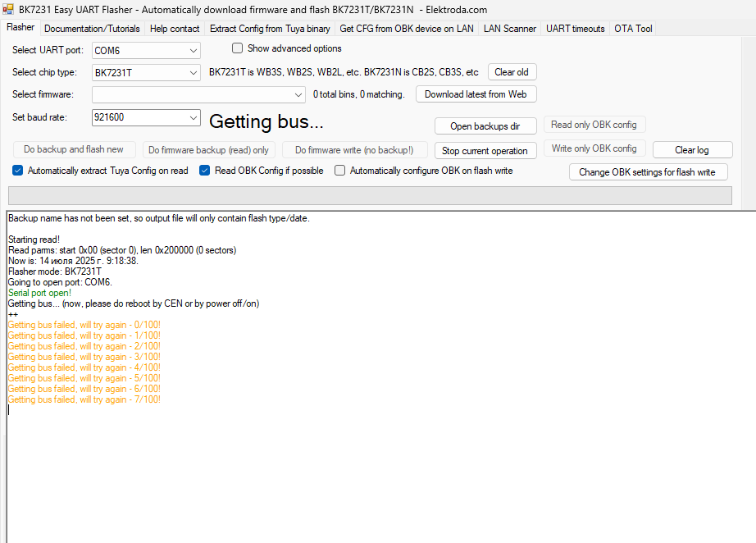Click the 'Serial port open!' log line
Image resolution: width=756 pixels, height=543 pixels.
pyautogui.click(x=39, y=293)
